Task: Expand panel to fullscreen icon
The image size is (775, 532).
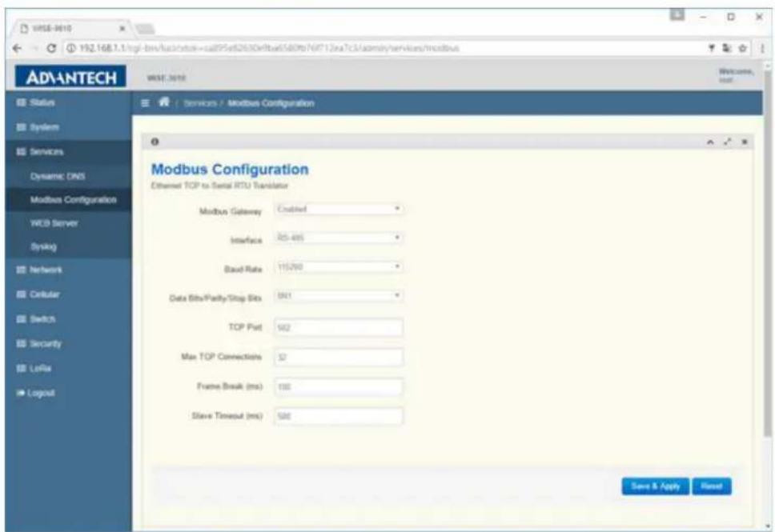Action: pyautogui.click(x=728, y=142)
